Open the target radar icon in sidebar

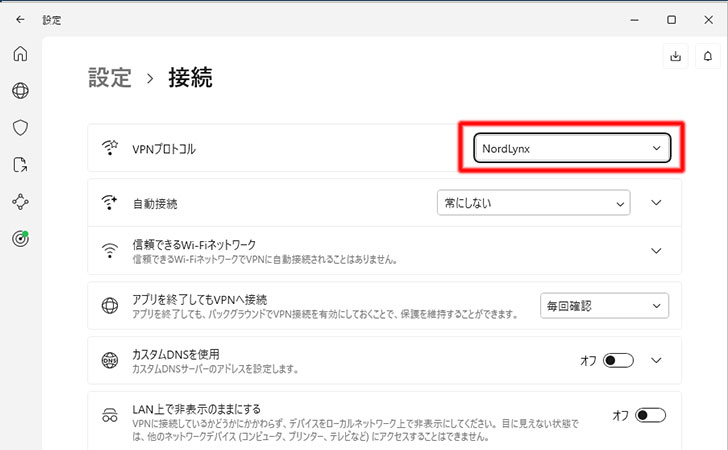click(20, 239)
